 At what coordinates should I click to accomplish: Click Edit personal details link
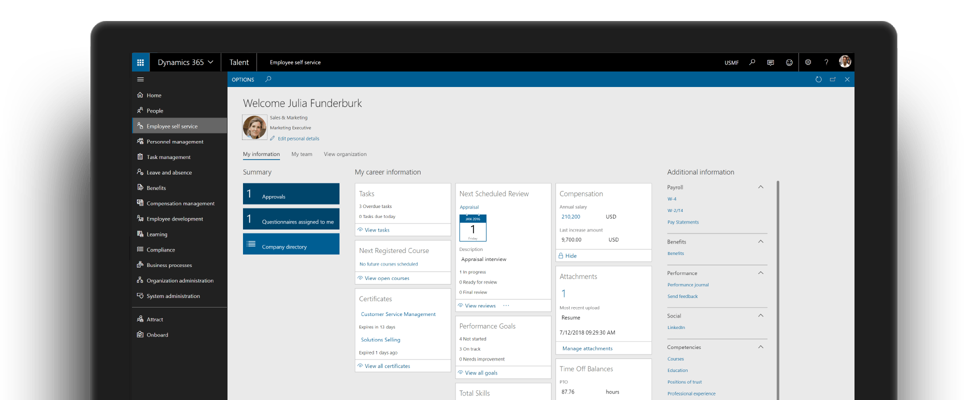point(298,138)
